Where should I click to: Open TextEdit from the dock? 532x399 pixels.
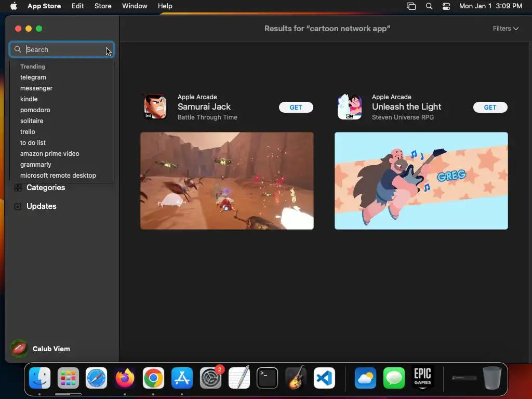click(239, 378)
